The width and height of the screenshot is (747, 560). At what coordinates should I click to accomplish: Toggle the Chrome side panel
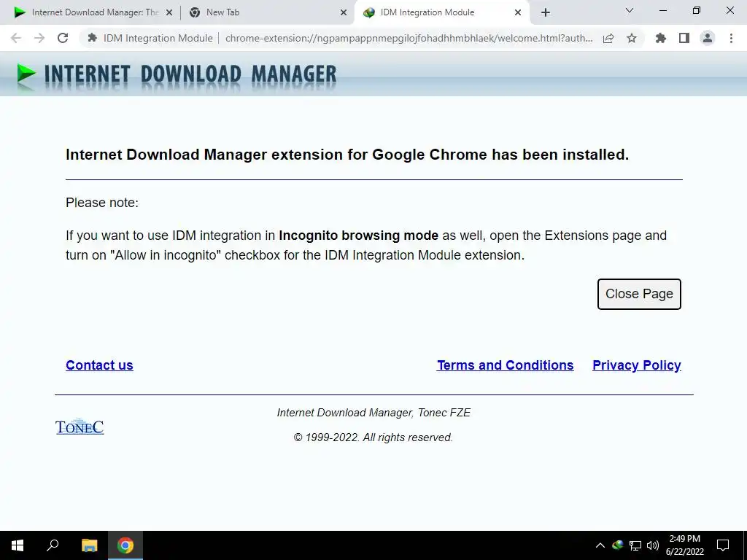(x=684, y=38)
